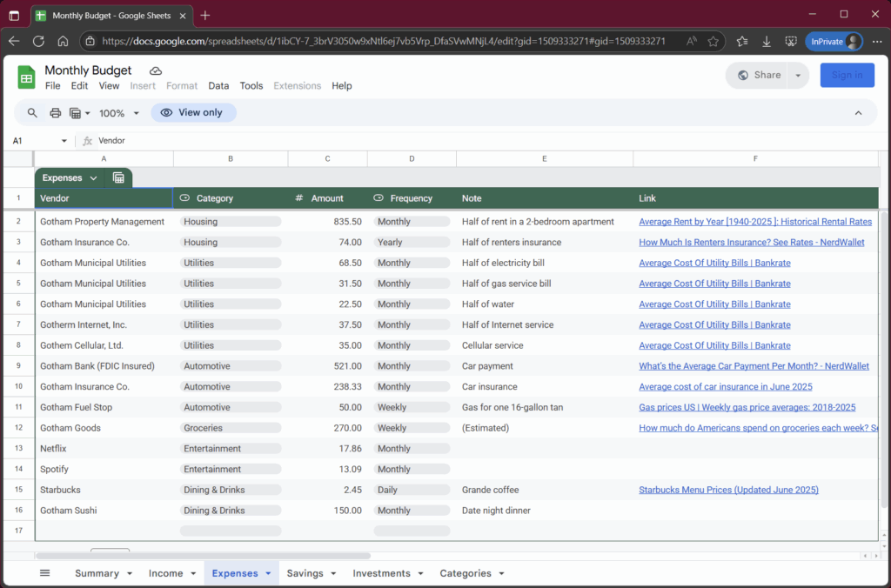Click the browser back arrow
Screen dimensions: 891x588
coord(14,41)
